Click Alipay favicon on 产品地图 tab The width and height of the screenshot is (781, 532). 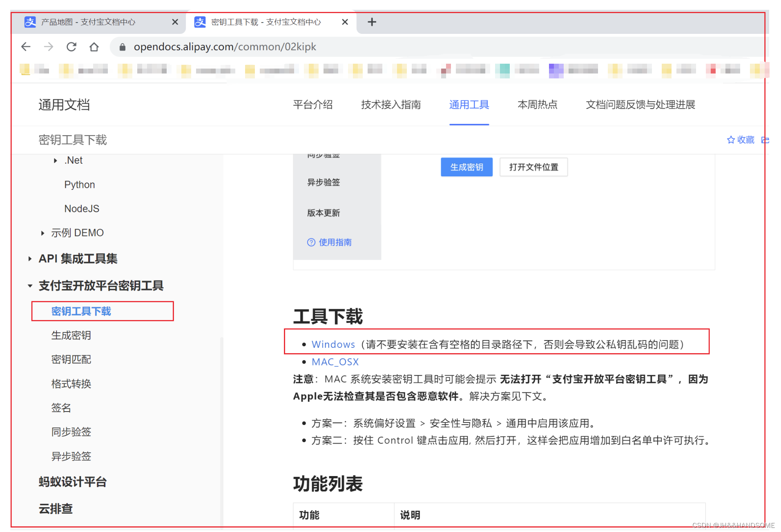30,22
